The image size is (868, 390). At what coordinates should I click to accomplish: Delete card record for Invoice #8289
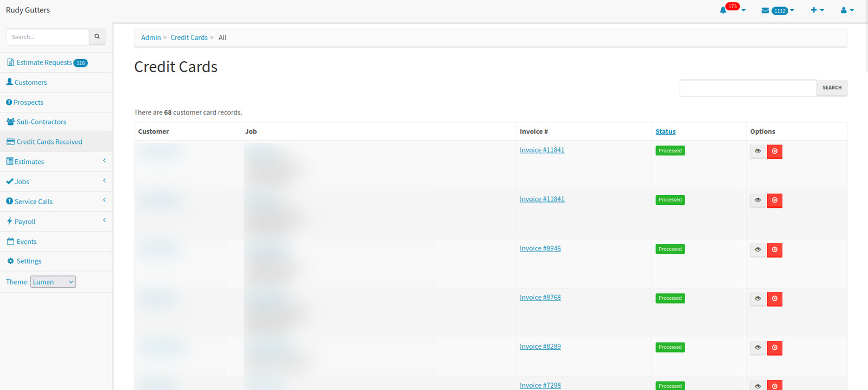point(775,348)
